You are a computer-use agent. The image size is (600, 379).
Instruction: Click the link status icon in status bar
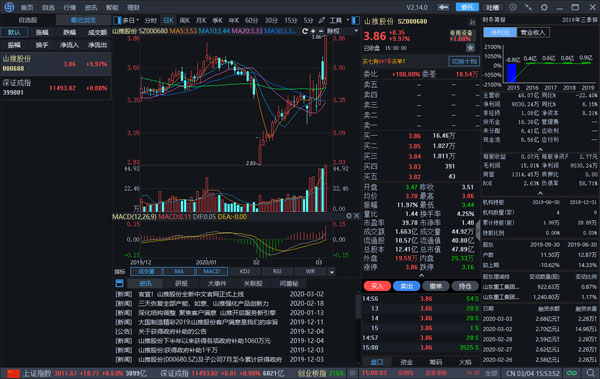click(572, 373)
